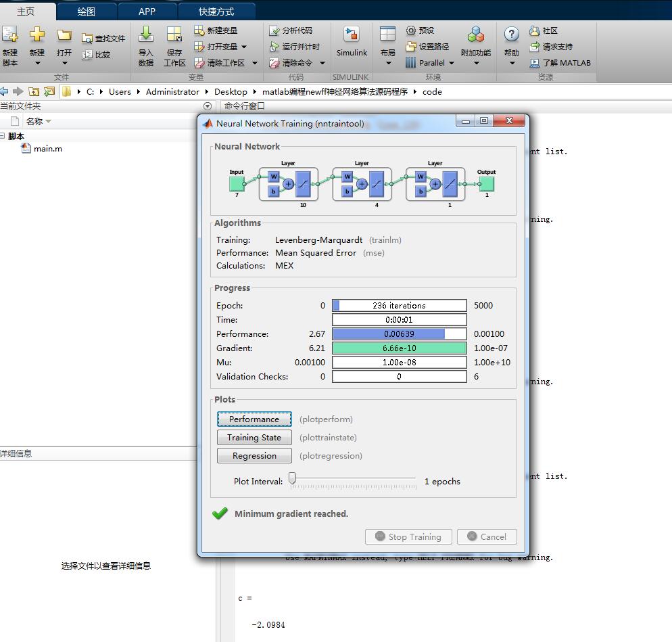Switch to the Home (主页) tab

[26, 12]
